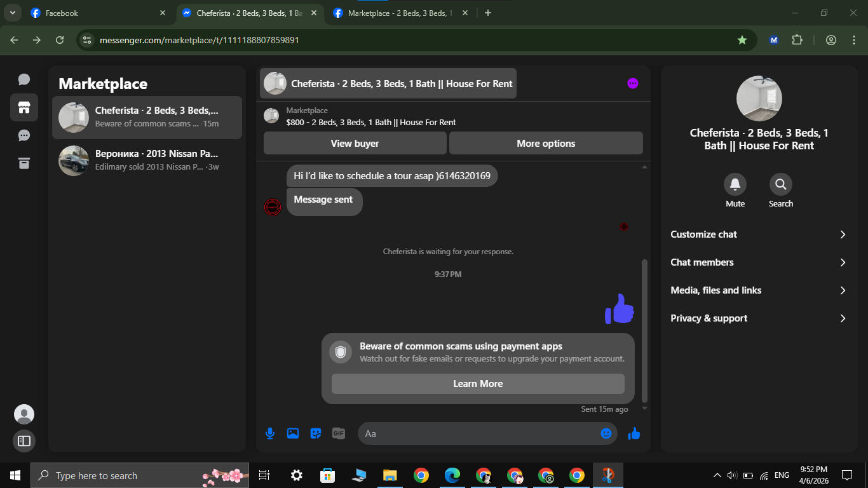Open the Chrome tab search dropdown

tap(13, 13)
